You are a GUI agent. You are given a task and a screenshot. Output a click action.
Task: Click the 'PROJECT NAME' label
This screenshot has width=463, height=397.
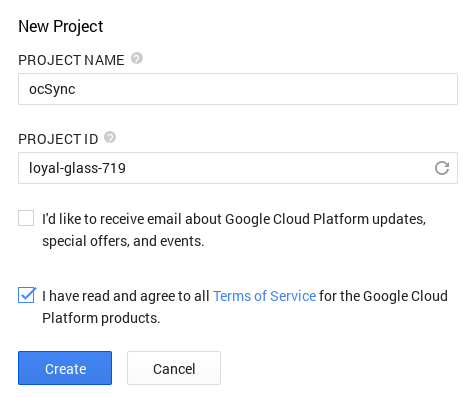(71, 60)
